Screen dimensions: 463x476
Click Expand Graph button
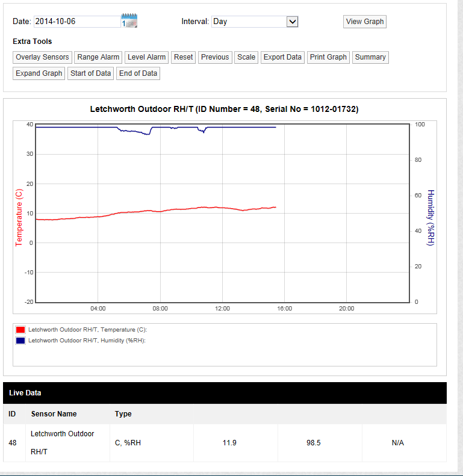click(x=39, y=73)
